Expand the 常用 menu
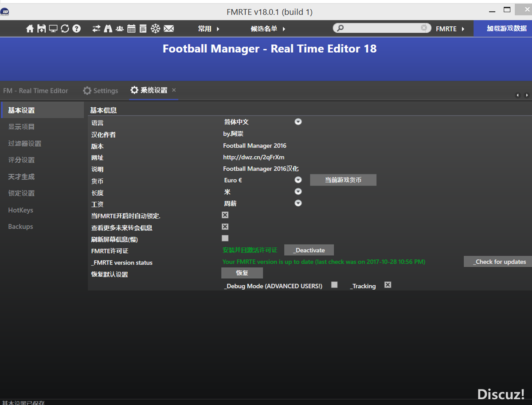 tap(209, 29)
